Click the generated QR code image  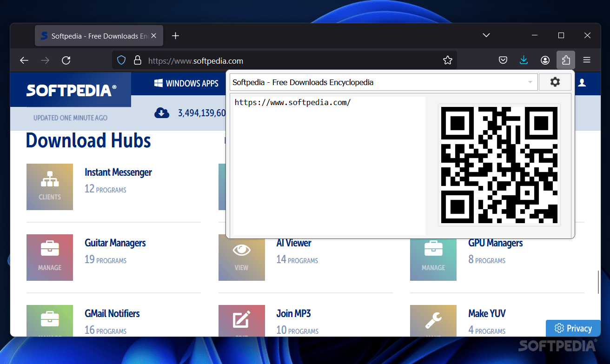499,165
